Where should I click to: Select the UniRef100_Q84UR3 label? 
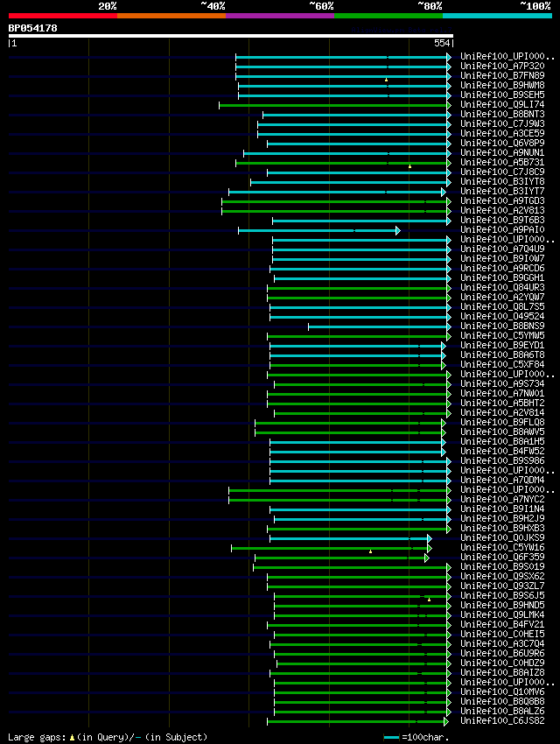pos(502,288)
